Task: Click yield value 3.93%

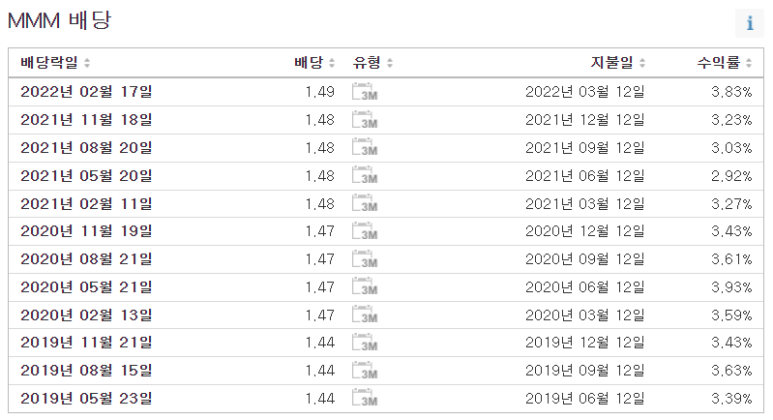Action: [732, 287]
